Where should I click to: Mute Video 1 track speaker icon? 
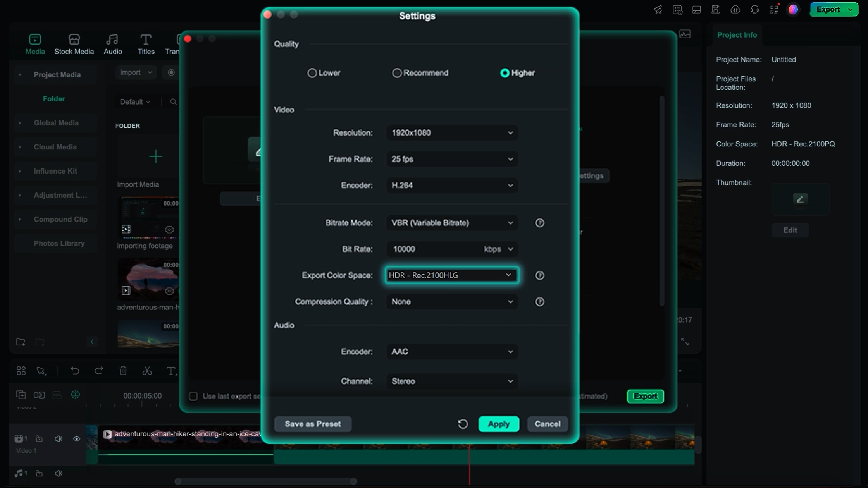click(59, 439)
